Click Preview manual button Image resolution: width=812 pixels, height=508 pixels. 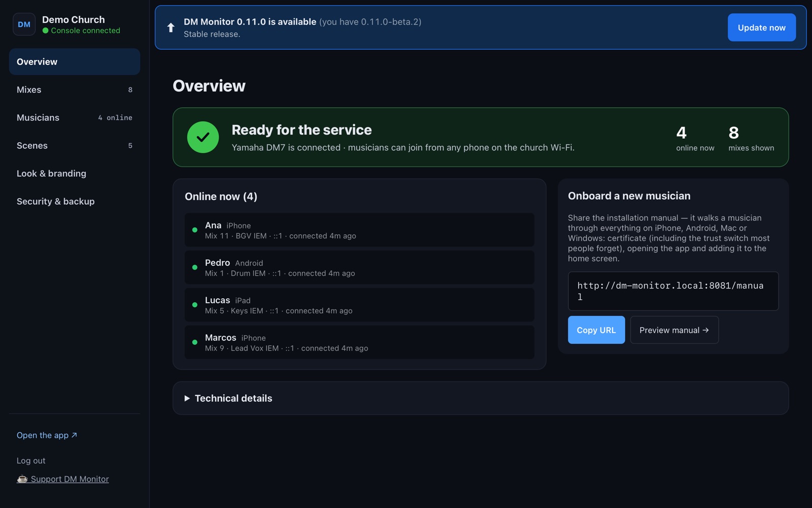coord(674,330)
